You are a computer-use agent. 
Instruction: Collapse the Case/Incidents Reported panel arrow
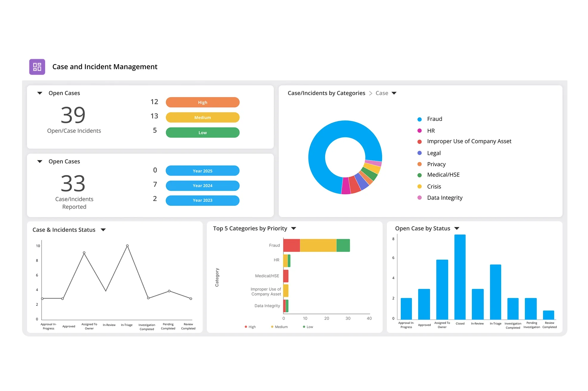[40, 161]
